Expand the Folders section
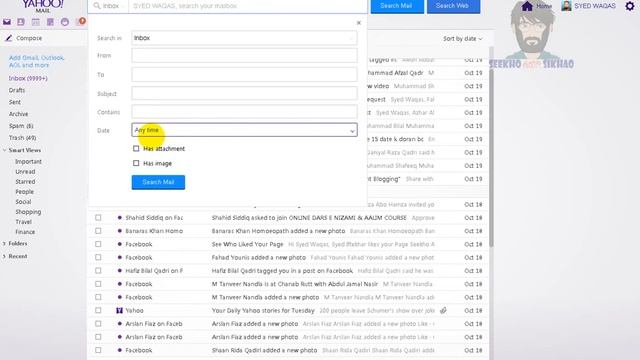640x360 pixels. click(4, 244)
